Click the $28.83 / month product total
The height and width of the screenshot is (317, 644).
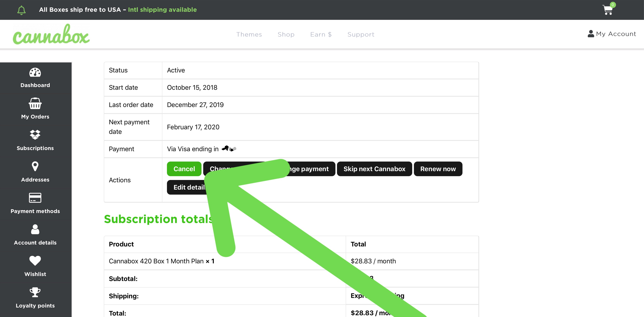(373, 261)
